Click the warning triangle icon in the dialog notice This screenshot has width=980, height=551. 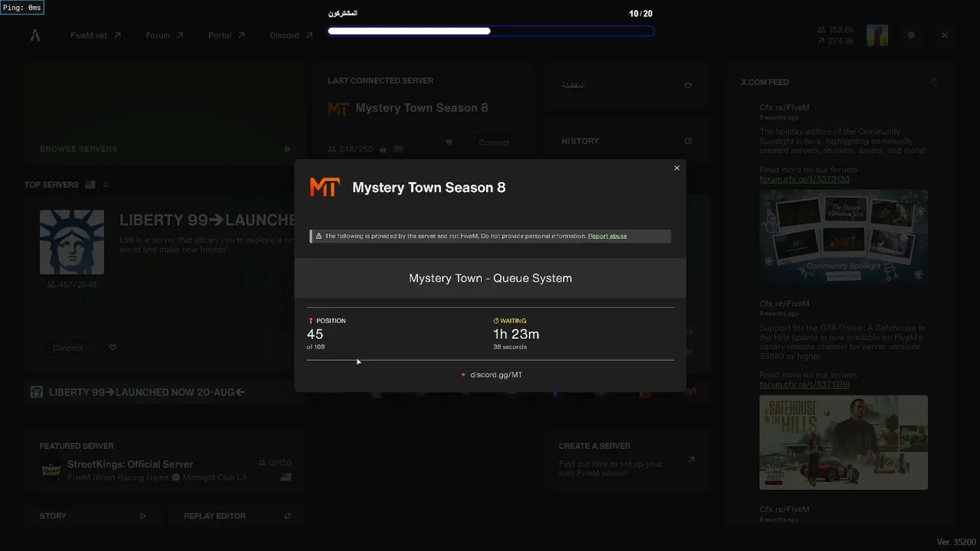point(318,236)
